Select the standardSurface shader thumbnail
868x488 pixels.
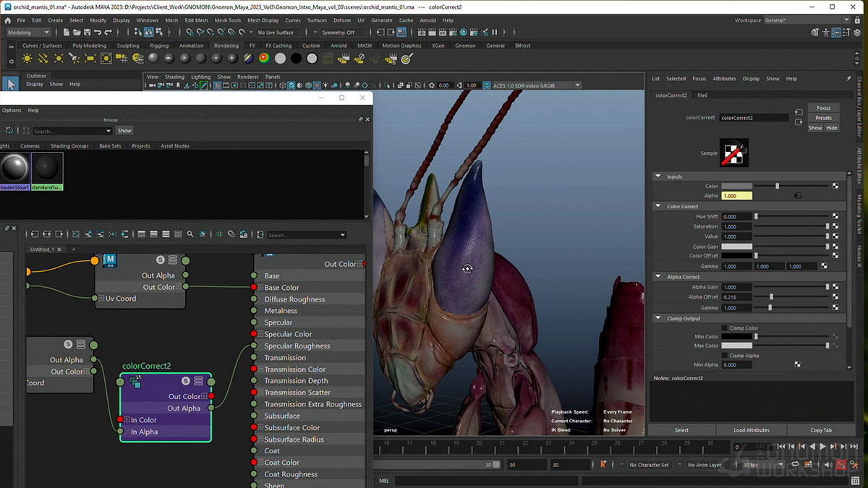click(47, 171)
